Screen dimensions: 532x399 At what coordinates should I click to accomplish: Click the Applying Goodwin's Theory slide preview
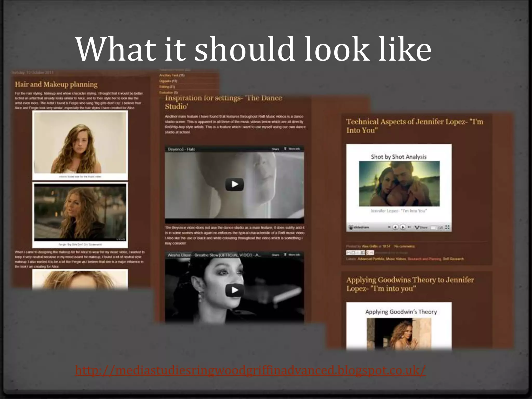(x=399, y=326)
